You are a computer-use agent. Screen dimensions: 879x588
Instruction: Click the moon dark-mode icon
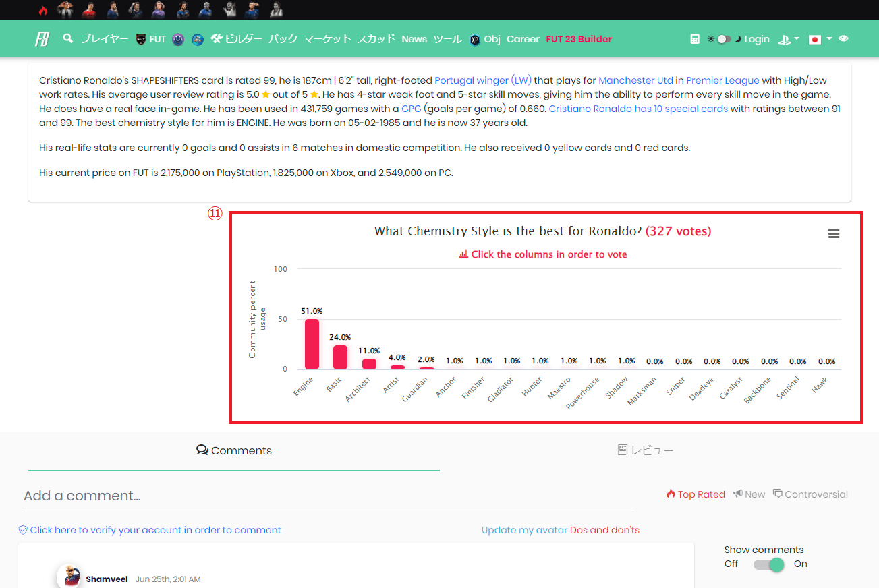tap(738, 39)
